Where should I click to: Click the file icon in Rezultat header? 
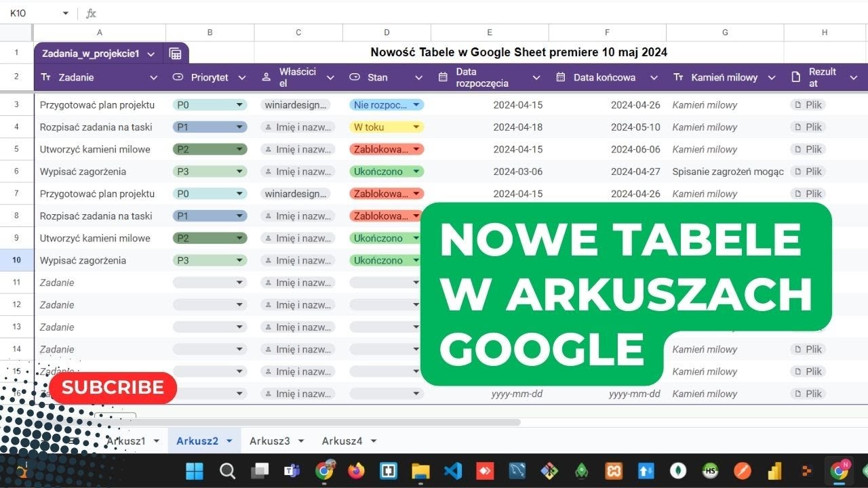point(796,77)
